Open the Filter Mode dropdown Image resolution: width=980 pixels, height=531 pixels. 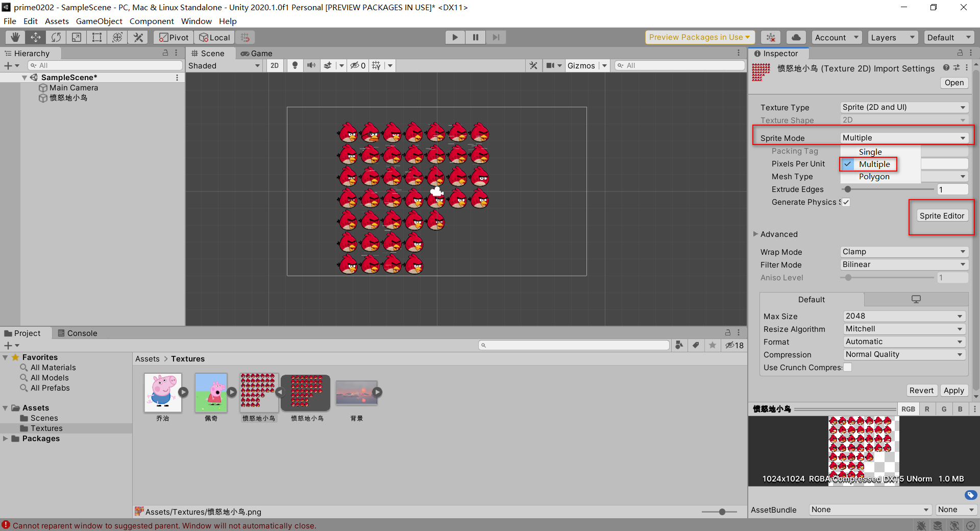pyautogui.click(x=904, y=264)
